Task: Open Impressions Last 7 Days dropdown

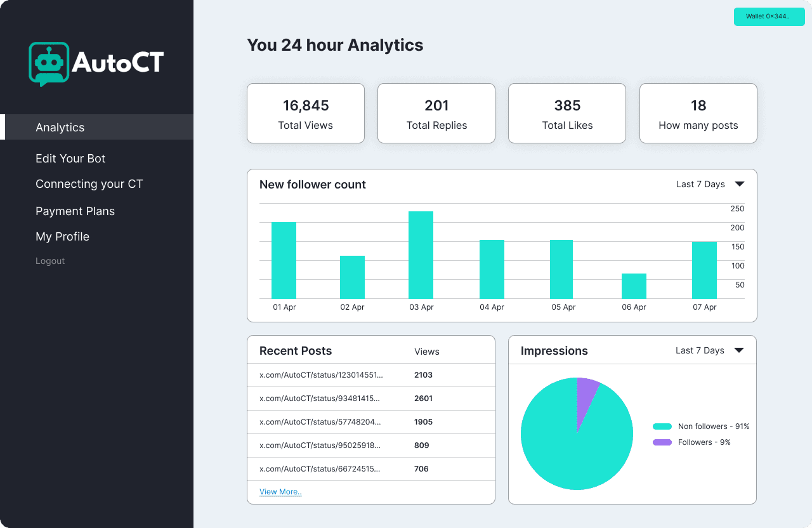Action: click(x=709, y=350)
